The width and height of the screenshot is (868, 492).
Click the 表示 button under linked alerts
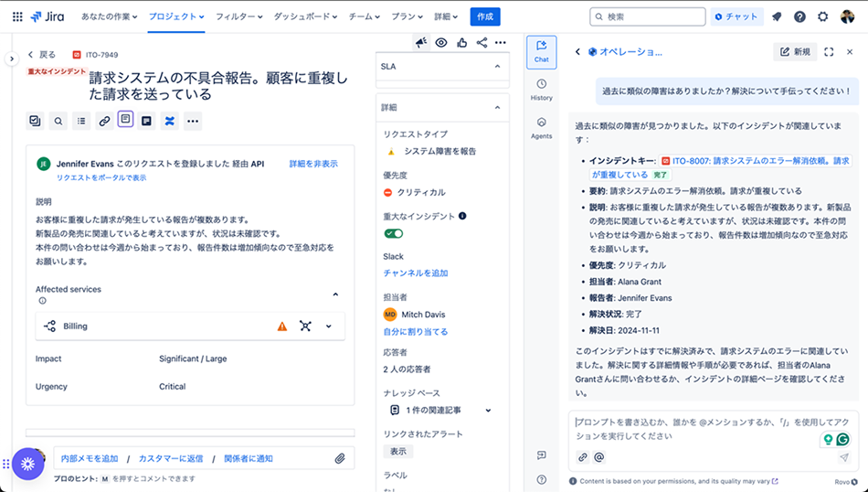pyautogui.click(x=398, y=452)
